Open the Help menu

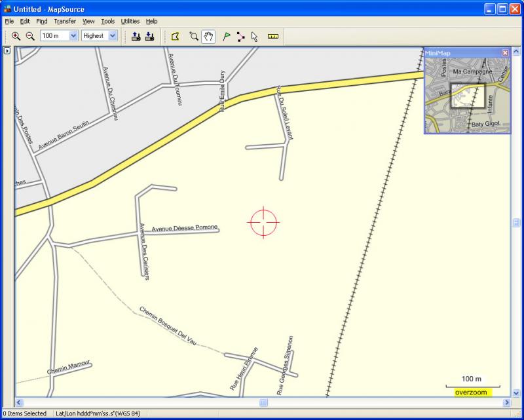point(151,22)
